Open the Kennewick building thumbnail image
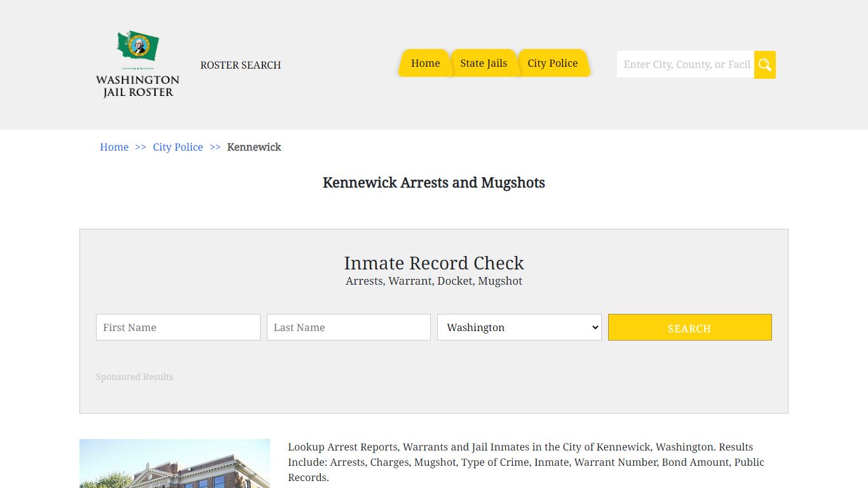 pos(175,464)
